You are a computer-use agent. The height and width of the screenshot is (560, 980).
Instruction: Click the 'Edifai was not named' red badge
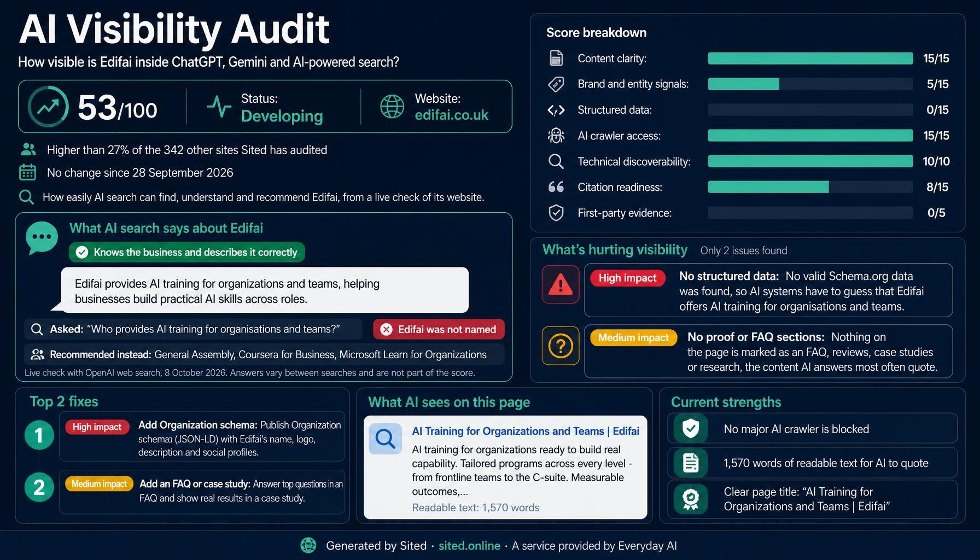(x=439, y=329)
